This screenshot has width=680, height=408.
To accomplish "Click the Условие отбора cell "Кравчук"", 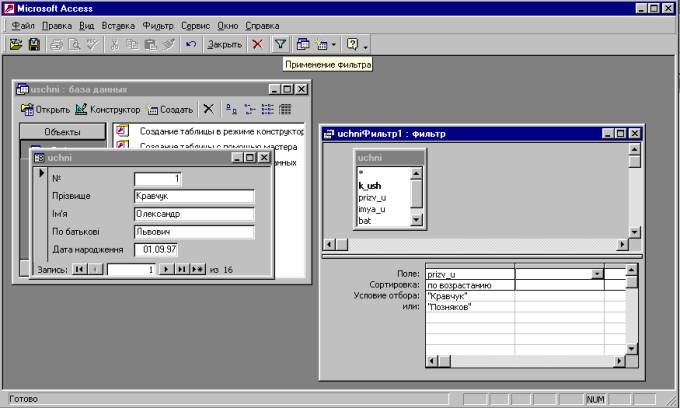I will [x=470, y=296].
